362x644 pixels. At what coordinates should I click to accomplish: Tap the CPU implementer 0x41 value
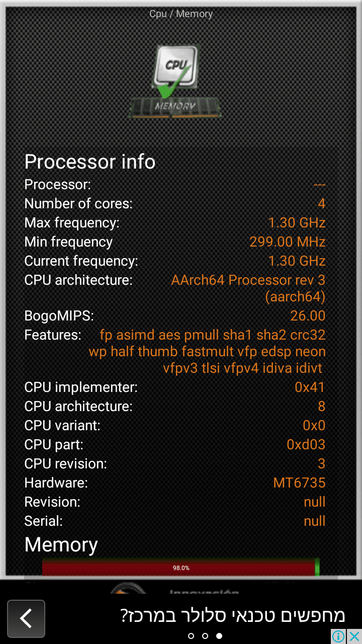310,387
